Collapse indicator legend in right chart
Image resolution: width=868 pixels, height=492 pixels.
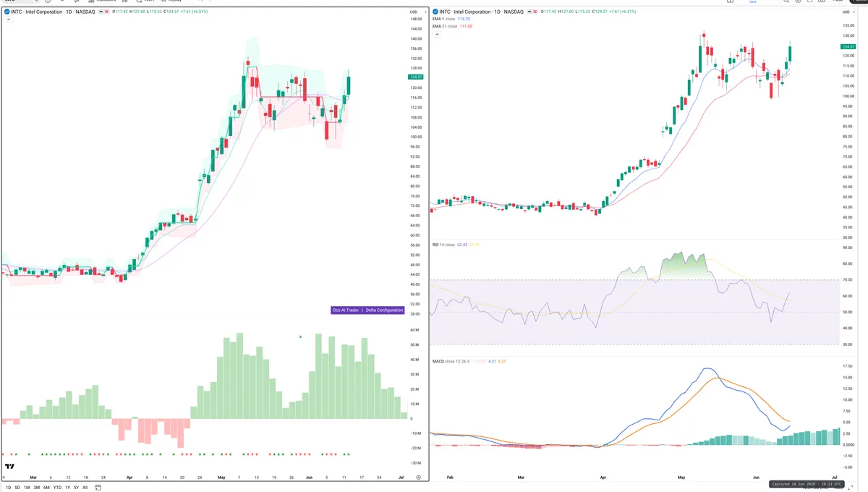435,35
